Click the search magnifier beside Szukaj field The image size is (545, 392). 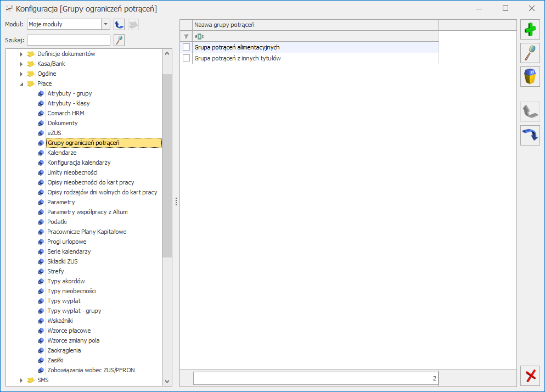[x=119, y=40]
